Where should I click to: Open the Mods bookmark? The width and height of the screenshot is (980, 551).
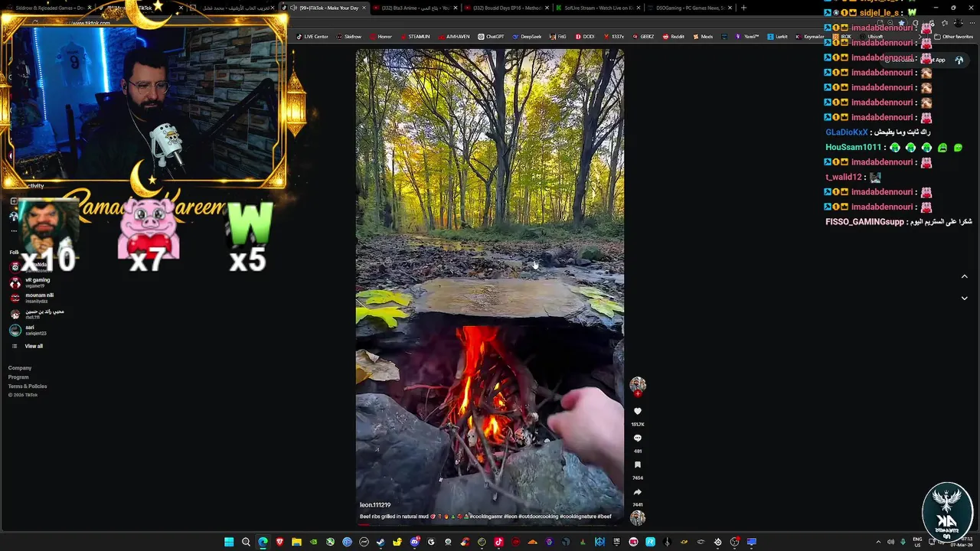pyautogui.click(x=703, y=37)
